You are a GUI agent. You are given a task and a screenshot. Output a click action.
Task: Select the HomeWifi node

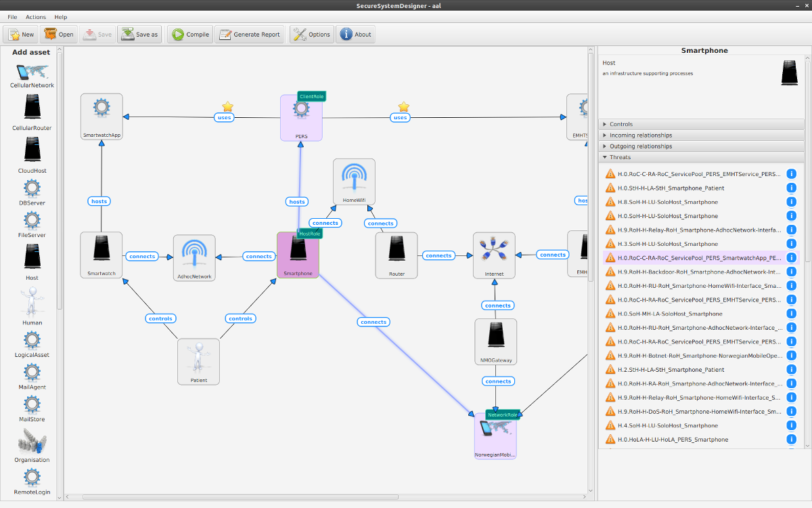354,182
